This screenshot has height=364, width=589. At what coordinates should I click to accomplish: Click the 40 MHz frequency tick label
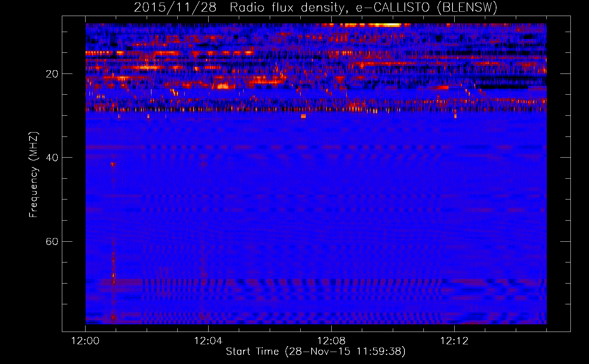click(52, 158)
